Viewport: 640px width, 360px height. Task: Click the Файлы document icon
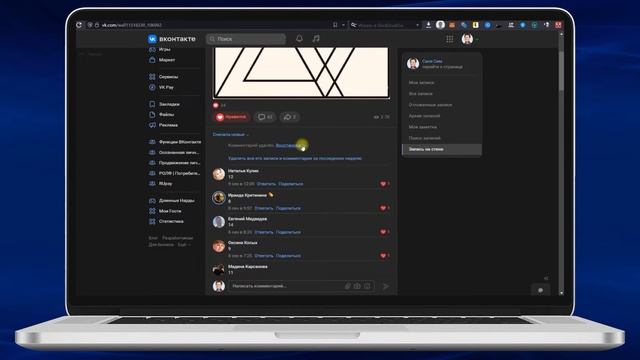tap(152, 115)
